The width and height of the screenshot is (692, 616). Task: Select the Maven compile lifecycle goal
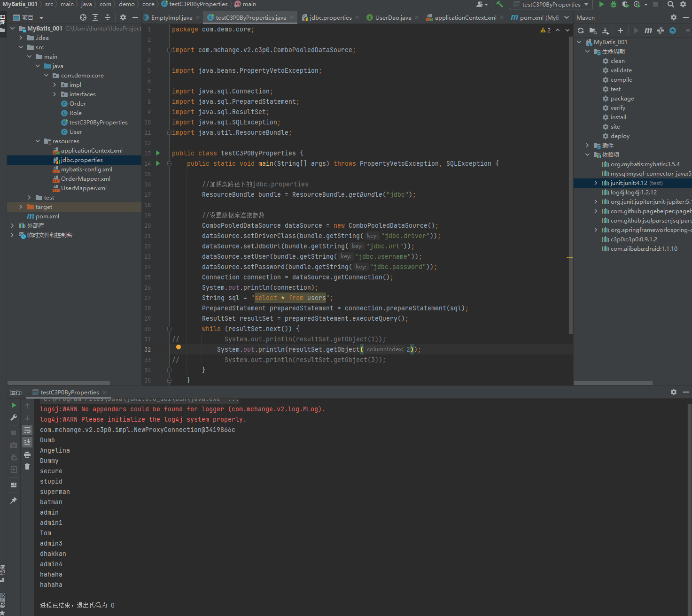click(621, 80)
